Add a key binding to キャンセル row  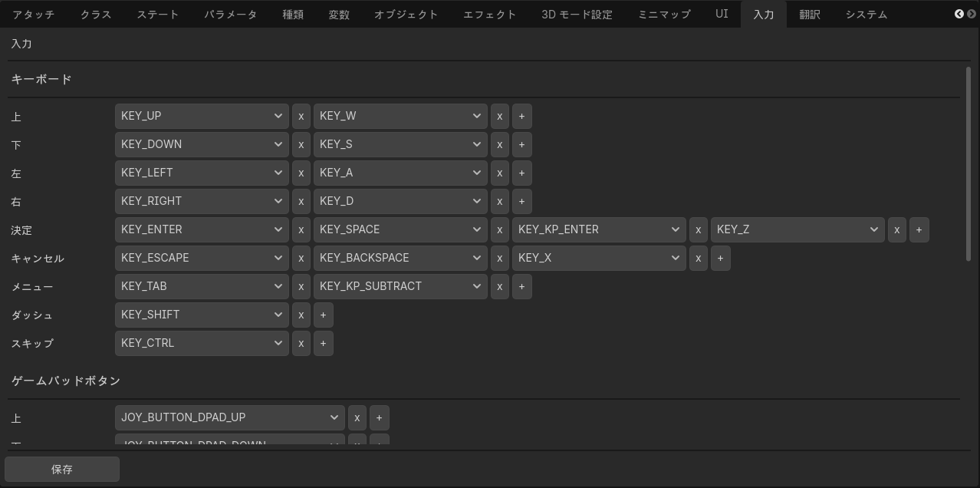721,258
